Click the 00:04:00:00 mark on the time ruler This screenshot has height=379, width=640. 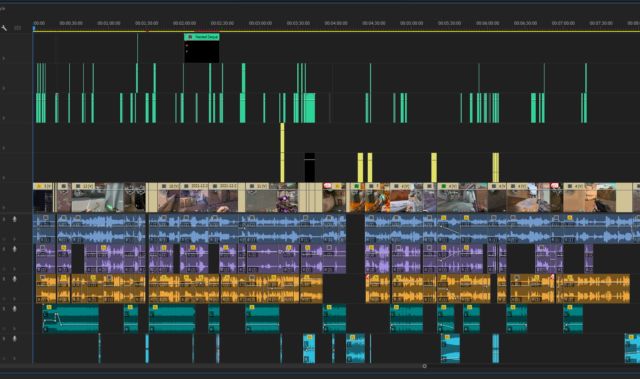pyautogui.click(x=336, y=23)
